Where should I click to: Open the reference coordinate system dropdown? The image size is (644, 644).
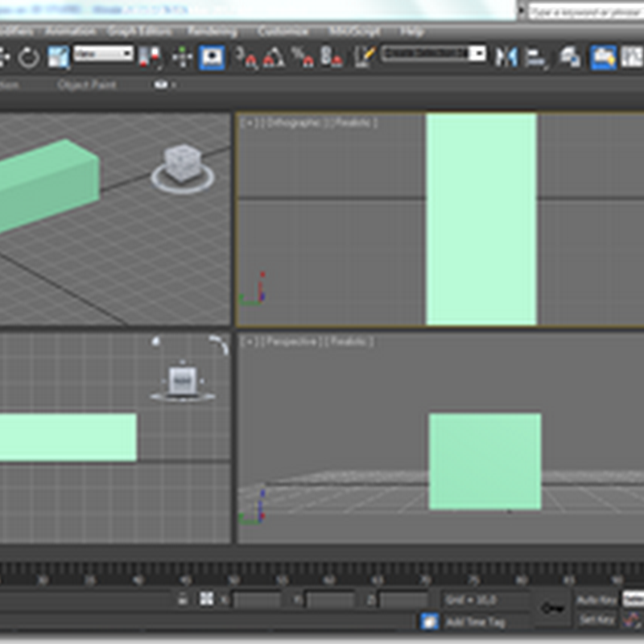(x=103, y=54)
